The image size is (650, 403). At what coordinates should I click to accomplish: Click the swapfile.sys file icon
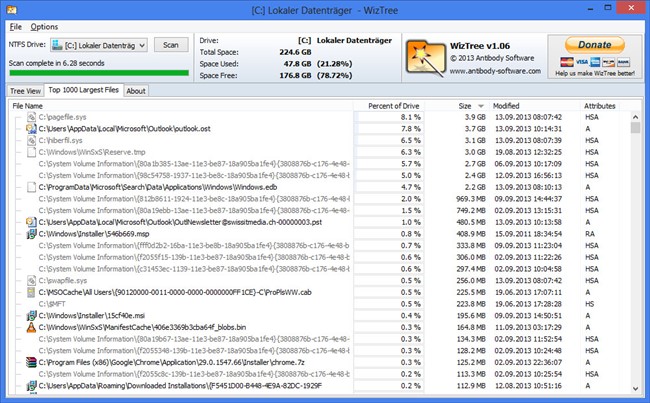coord(31,281)
